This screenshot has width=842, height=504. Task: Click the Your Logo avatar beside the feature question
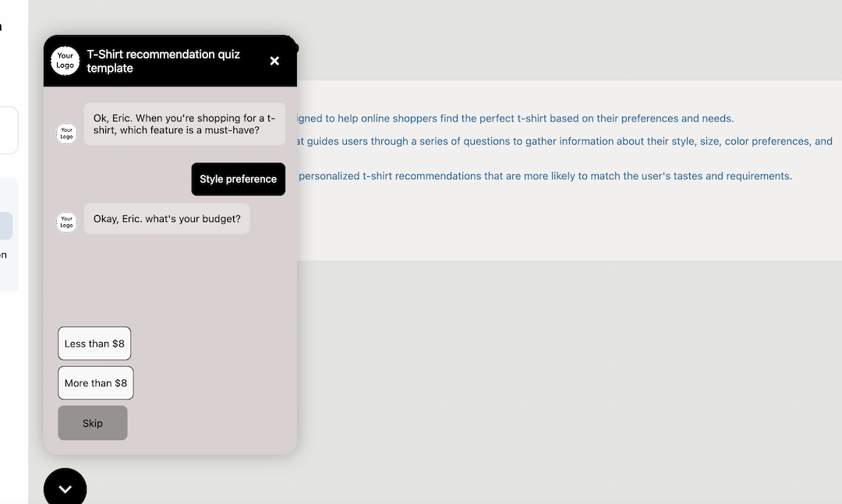pos(66,133)
